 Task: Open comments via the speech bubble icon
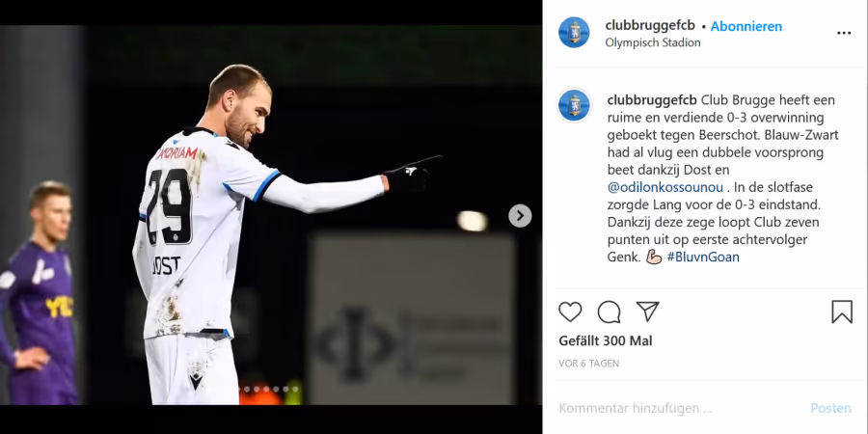tap(609, 312)
